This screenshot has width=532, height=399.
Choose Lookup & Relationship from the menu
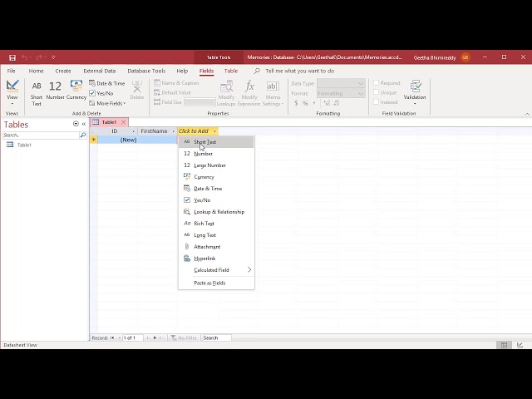pyautogui.click(x=216, y=212)
